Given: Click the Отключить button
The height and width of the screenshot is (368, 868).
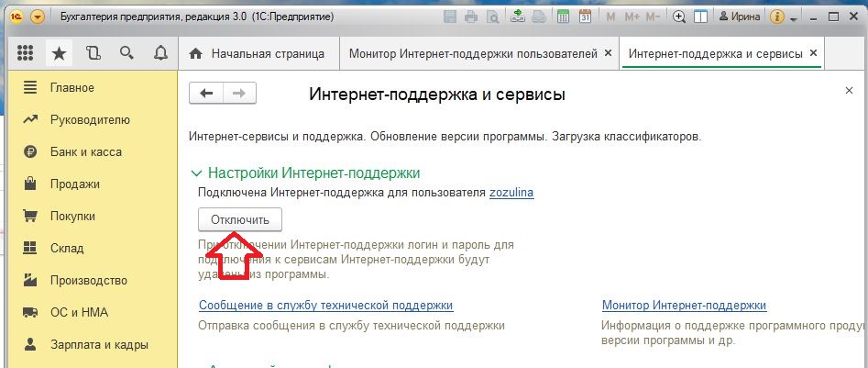Looking at the screenshot, I should coord(240,220).
